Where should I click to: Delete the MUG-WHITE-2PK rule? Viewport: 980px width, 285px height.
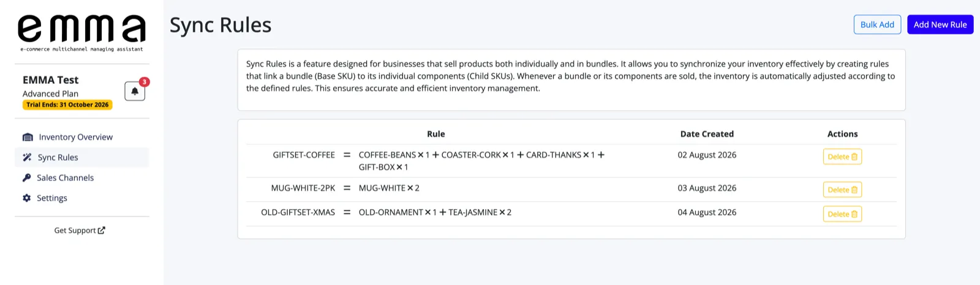click(842, 190)
